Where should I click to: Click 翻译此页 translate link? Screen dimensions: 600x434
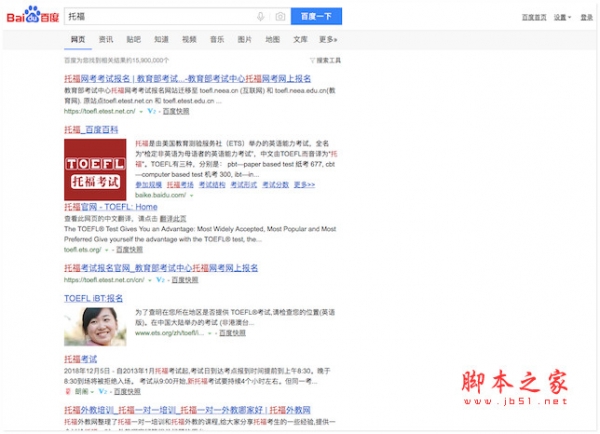(173, 219)
